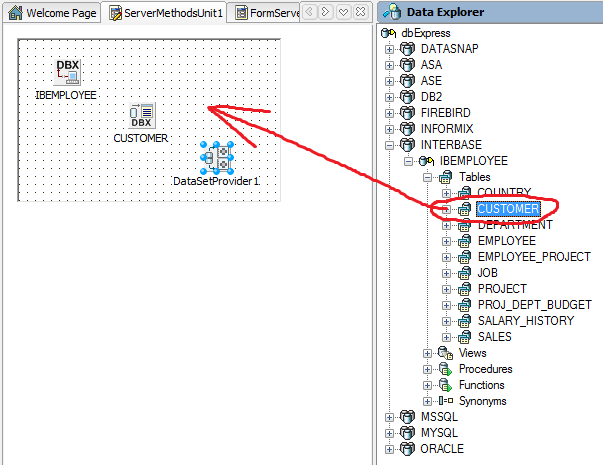Click the DataSetProvider1 caption on the designer
Screen dimensions: 603x465
[217, 181]
